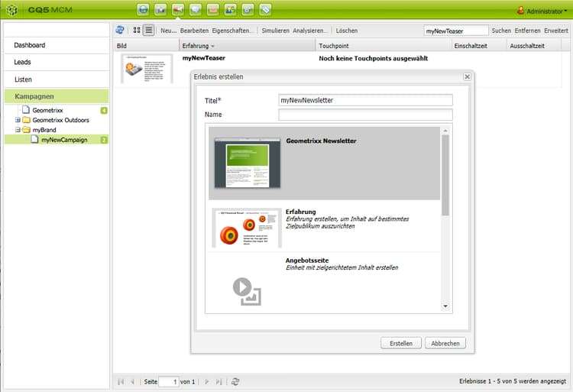The image size is (573, 392).
Task: Click the Seite page number field
Action: click(x=169, y=382)
